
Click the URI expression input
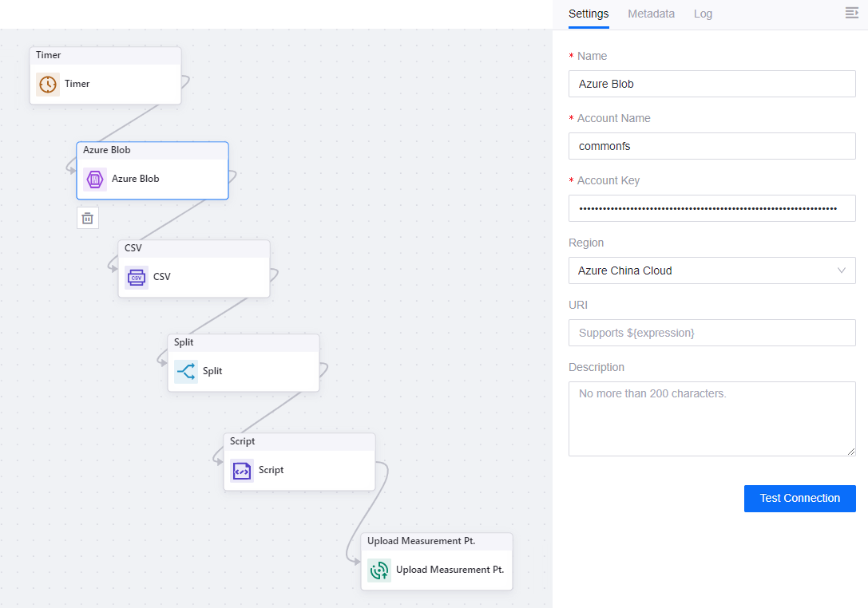pos(711,333)
